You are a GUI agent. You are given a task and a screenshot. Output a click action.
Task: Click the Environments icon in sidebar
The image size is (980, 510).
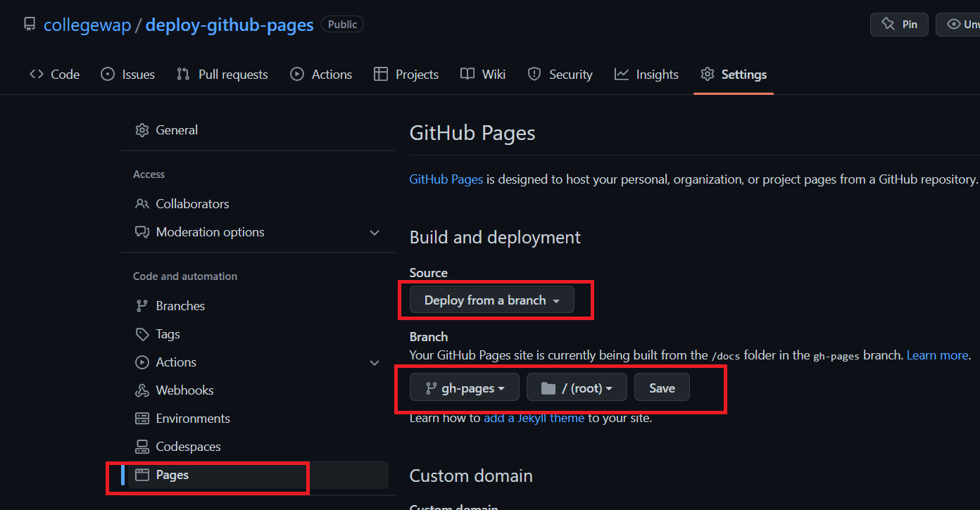142,419
